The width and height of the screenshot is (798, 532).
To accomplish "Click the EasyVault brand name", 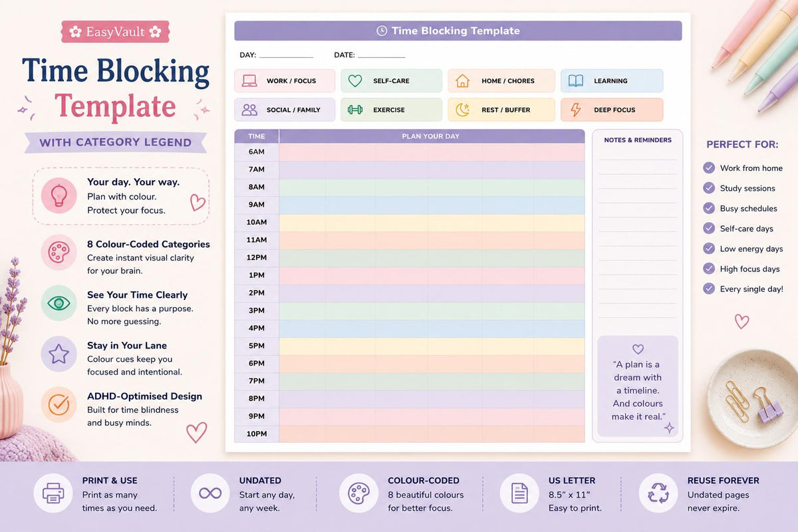I will click(x=115, y=31).
